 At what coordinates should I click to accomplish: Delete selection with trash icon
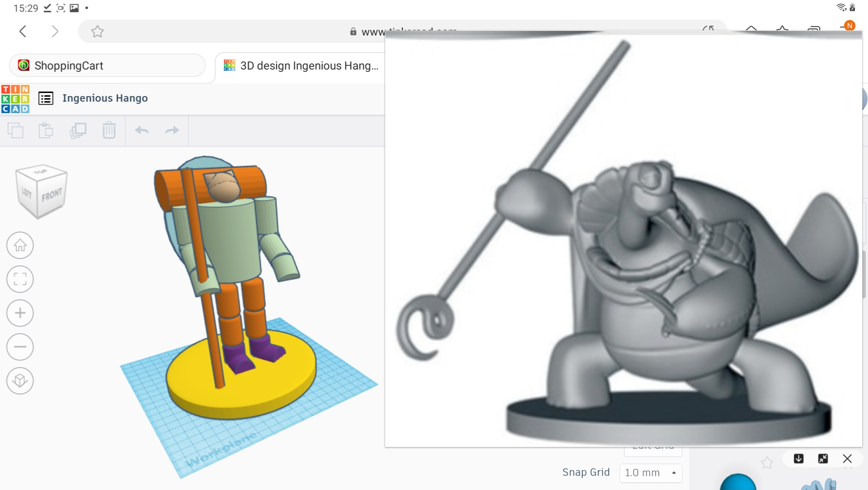coord(109,130)
